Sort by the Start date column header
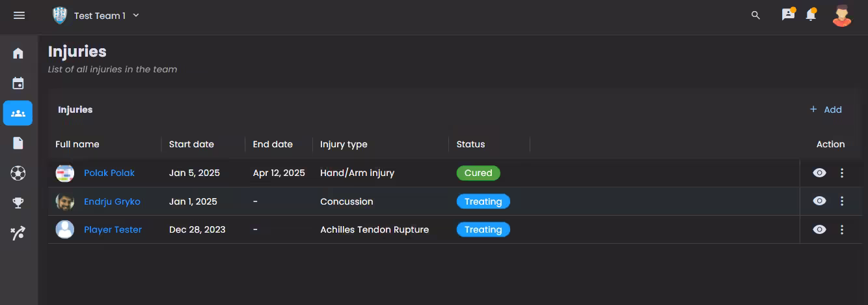868x305 pixels. tap(191, 144)
